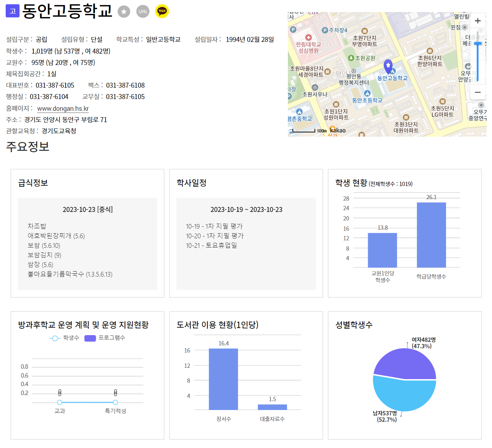The width and height of the screenshot is (492, 448).
Task: Share via KakaoTalk yellow icon
Action: pos(162,11)
